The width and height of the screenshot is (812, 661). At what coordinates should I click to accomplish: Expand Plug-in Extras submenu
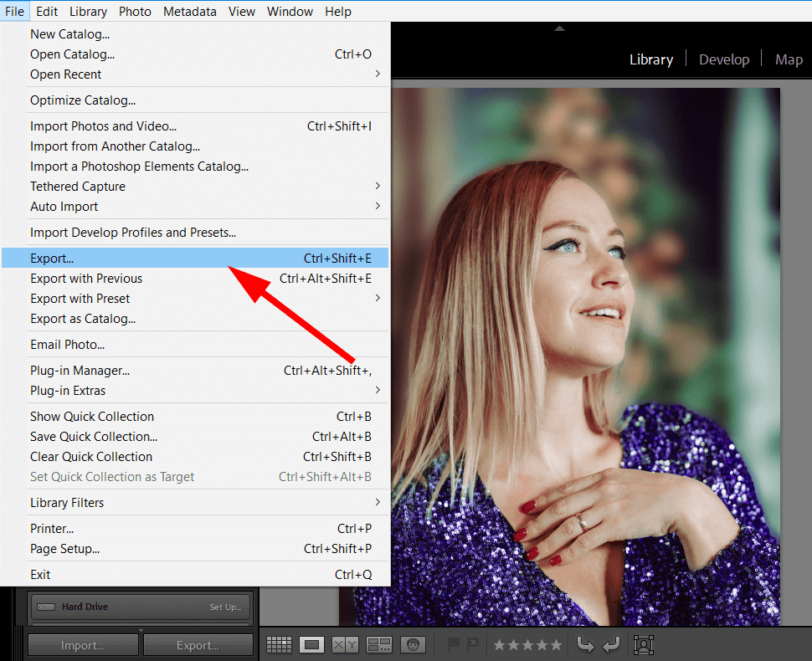[x=378, y=390]
